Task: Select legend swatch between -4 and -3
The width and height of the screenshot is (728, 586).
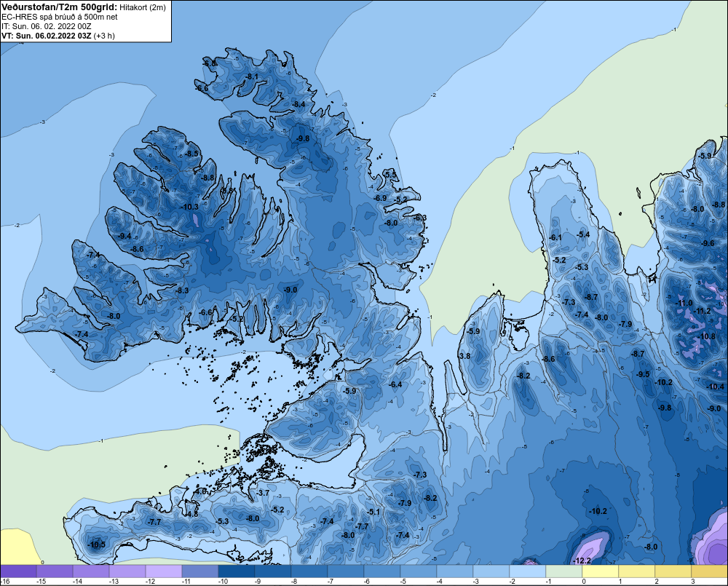Action: 455,571
